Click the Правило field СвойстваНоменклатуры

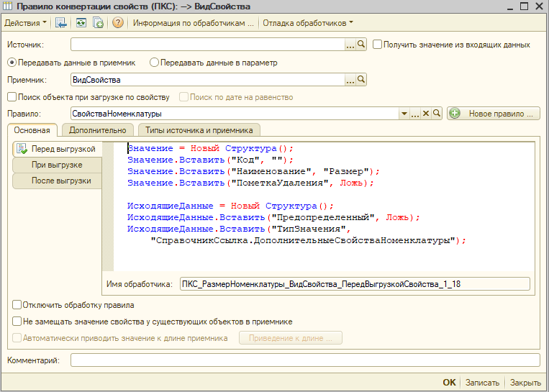[x=235, y=114]
